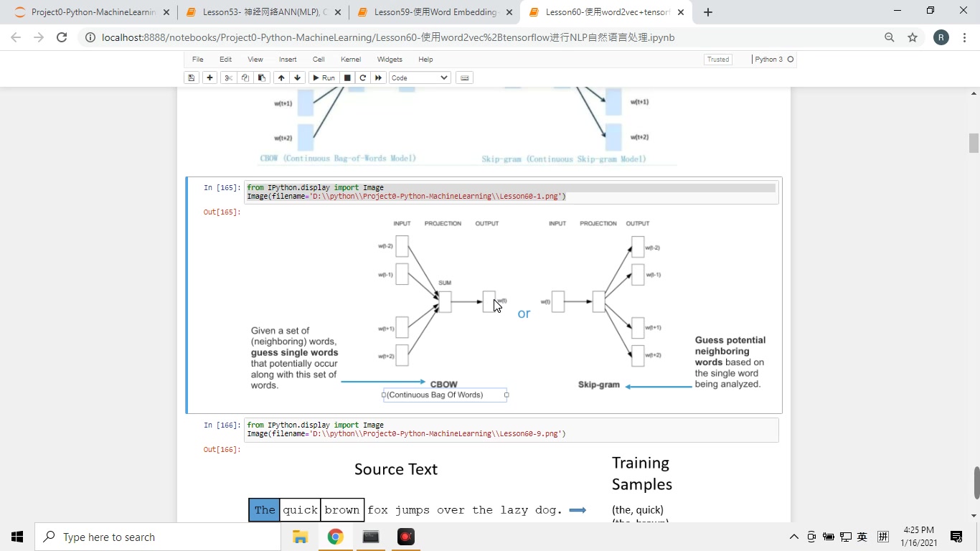Interrupt the kernel with the stop icon
Screen dimensions: 980x551
(x=347, y=77)
